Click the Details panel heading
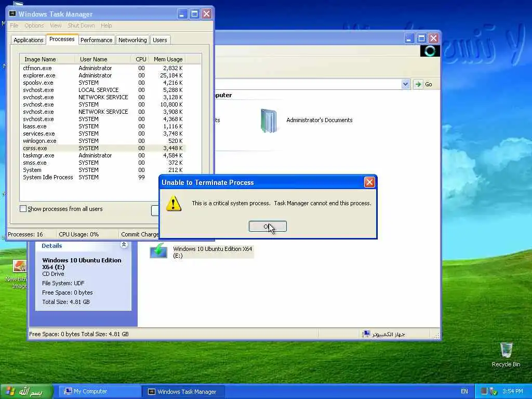532x399 pixels. click(51, 246)
